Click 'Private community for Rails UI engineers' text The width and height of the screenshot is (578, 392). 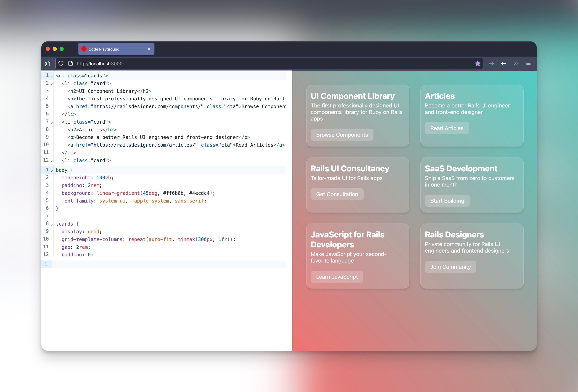467,247
